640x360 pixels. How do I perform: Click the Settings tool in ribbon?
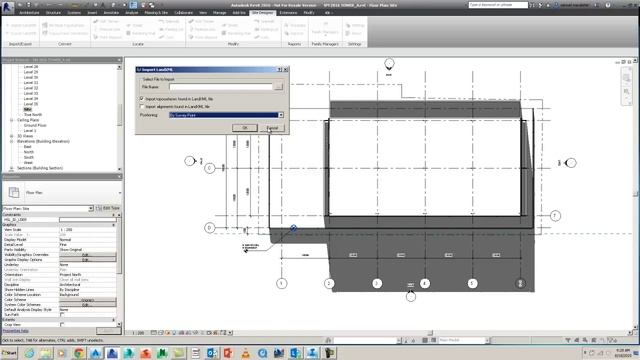(x=355, y=25)
